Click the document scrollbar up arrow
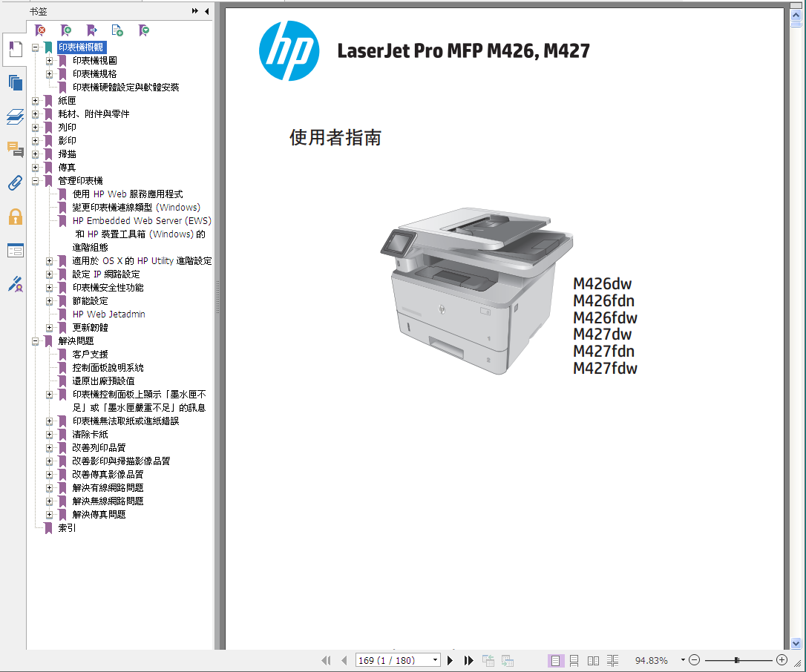Screen dimensions: 806x672 [796, 15]
